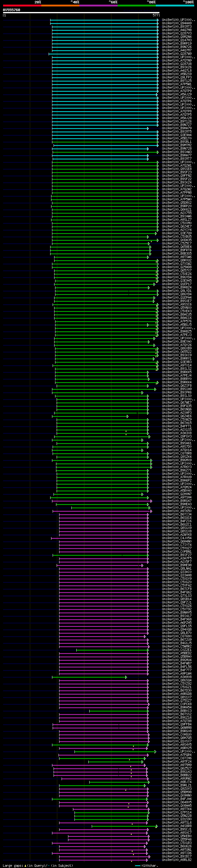The height and width of the screenshot is (868, 197).
Task: Select hit label UniRef100_A9S4V5
Action: tap(177, 745)
